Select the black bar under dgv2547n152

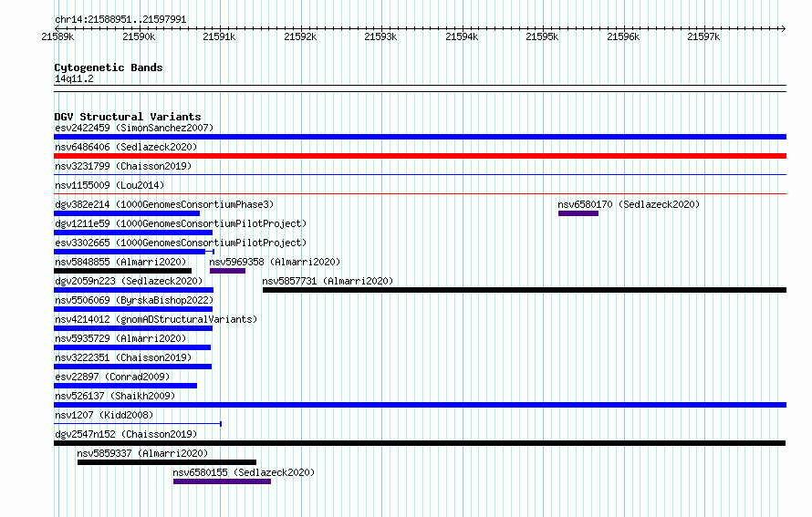click(x=420, y=443)
